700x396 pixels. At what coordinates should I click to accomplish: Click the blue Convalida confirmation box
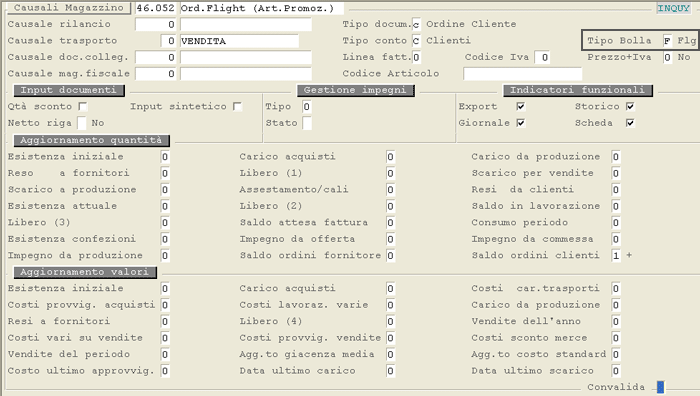click(x=660, y=387)
